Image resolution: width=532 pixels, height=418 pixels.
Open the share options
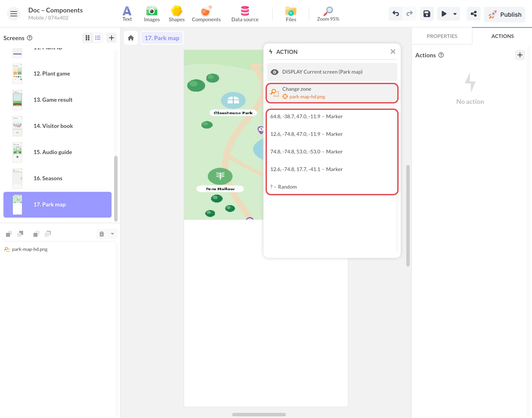point(473,14)
